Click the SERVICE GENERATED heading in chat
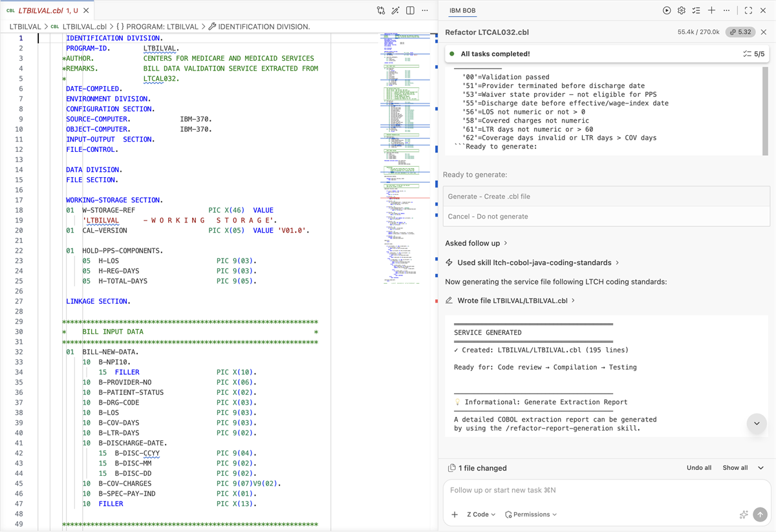This screenshot has height=532, width=776. point(488,332)
